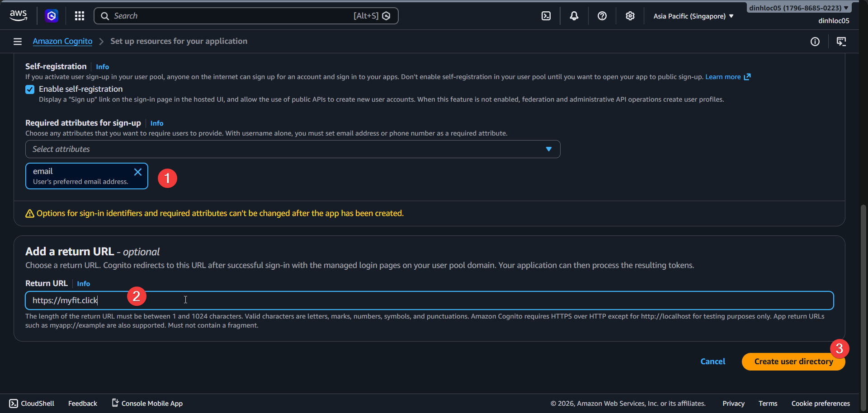This screenshot has width=868, height=413.
Task: Remove the email required attribute chip
Action: pos(138,172)
